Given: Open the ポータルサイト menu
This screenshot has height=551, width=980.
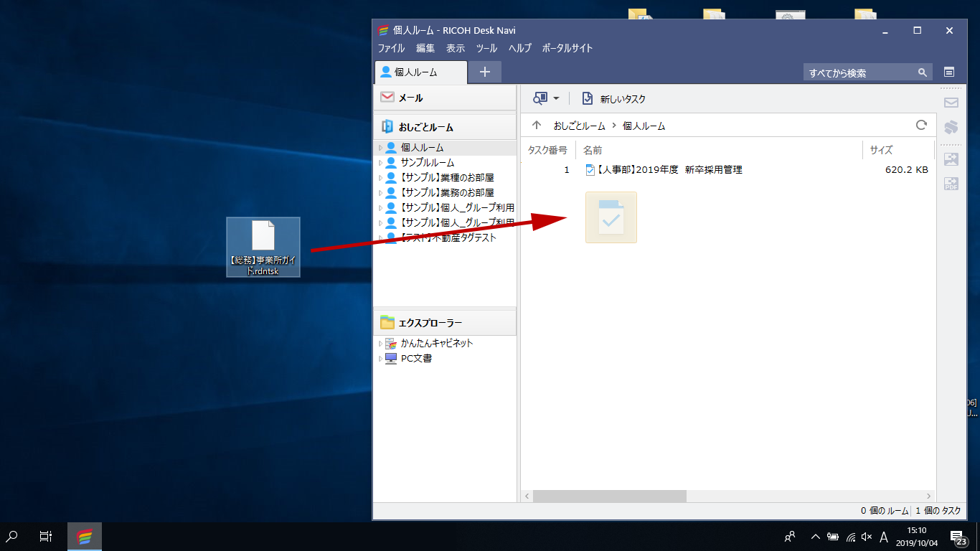Looking at the screenshot, I should tap(567, 48).
